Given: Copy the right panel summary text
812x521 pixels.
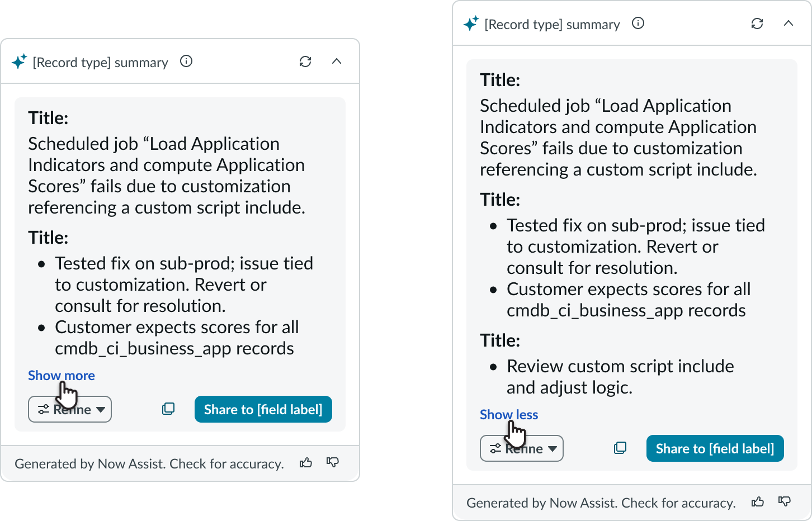Looking at the screenshot, I should point(620,448).
